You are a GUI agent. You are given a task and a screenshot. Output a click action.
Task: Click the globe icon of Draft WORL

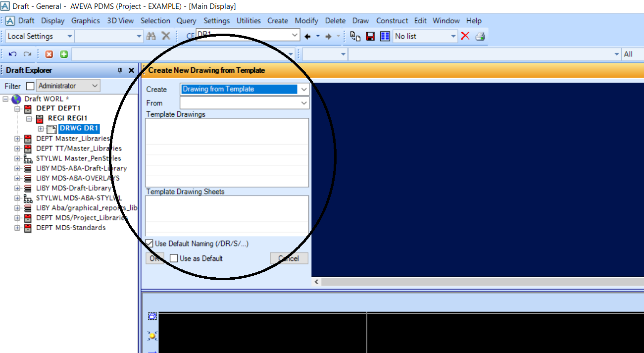click(16, 99)
